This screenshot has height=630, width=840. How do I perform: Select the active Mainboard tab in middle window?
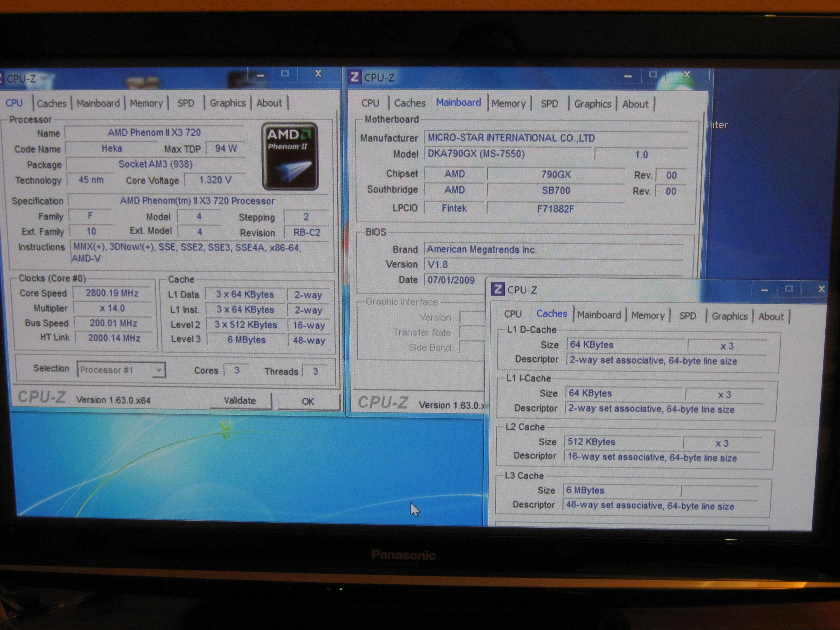pos(458,103)
